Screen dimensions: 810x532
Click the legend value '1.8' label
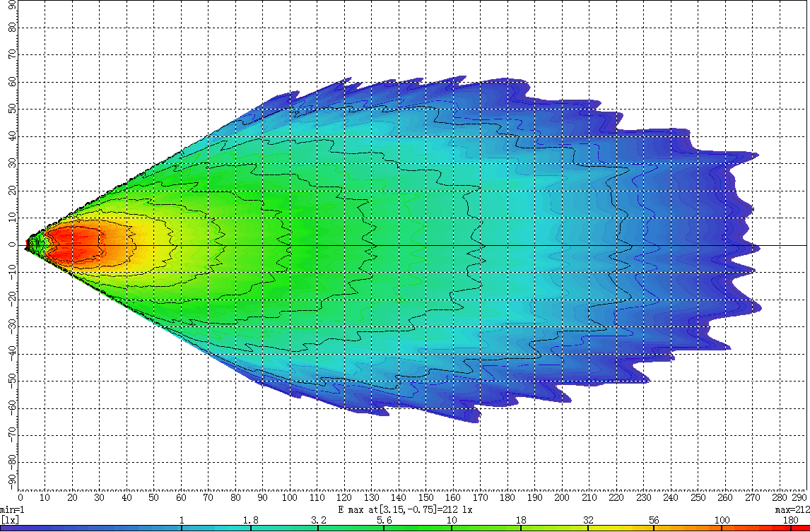point(250,520)
